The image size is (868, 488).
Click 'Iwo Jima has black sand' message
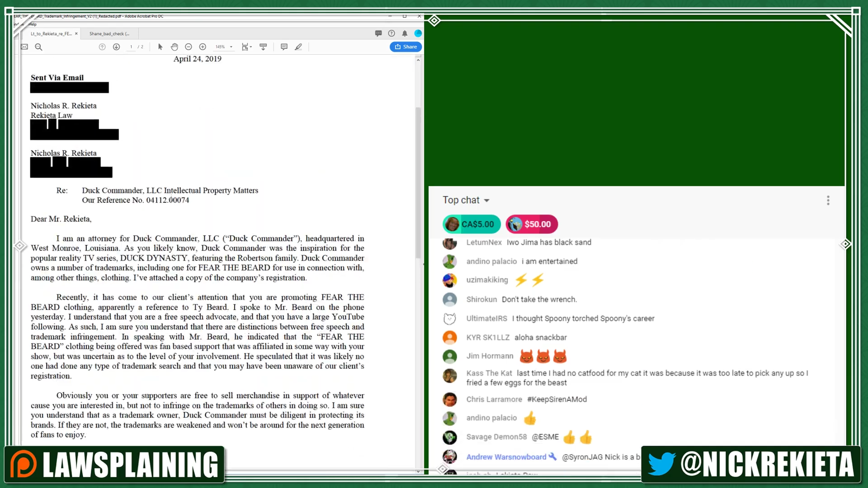point(549,243)
